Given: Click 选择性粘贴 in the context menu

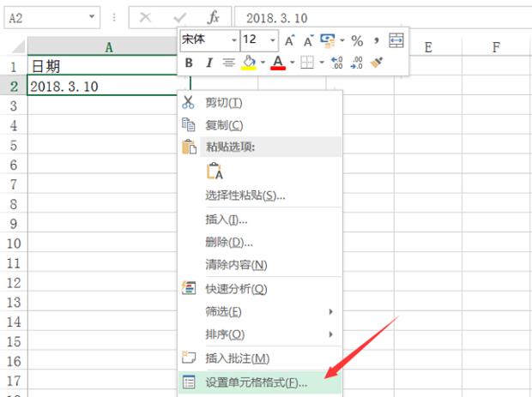Looking at the screenshot, I should click(x=245, y=195).
